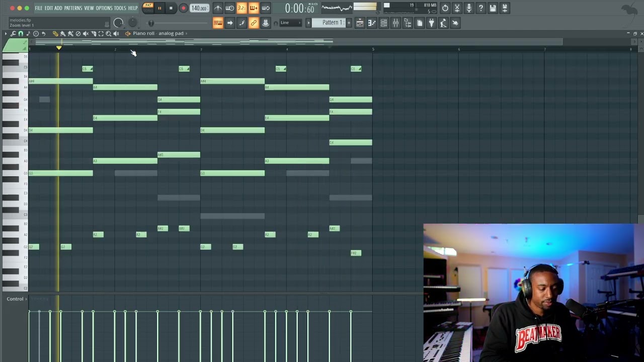Screen dimensions: 644x362
Task: Open the PATTERNS menu
Action: tap(73, 8)
